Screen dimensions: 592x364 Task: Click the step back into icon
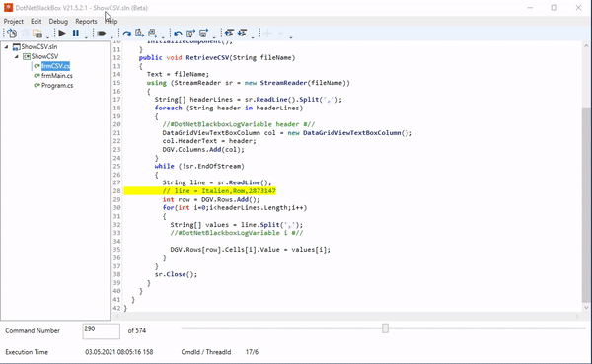(x=190, y=34)
